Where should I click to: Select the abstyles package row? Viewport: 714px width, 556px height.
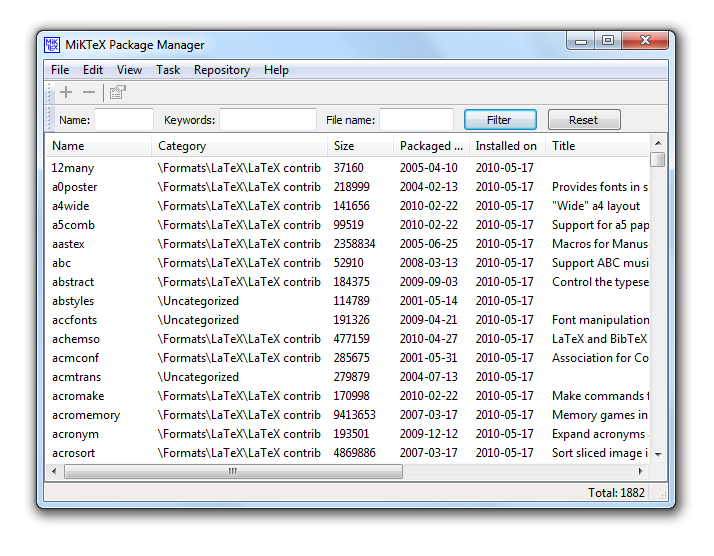click(x=347, y=301)
